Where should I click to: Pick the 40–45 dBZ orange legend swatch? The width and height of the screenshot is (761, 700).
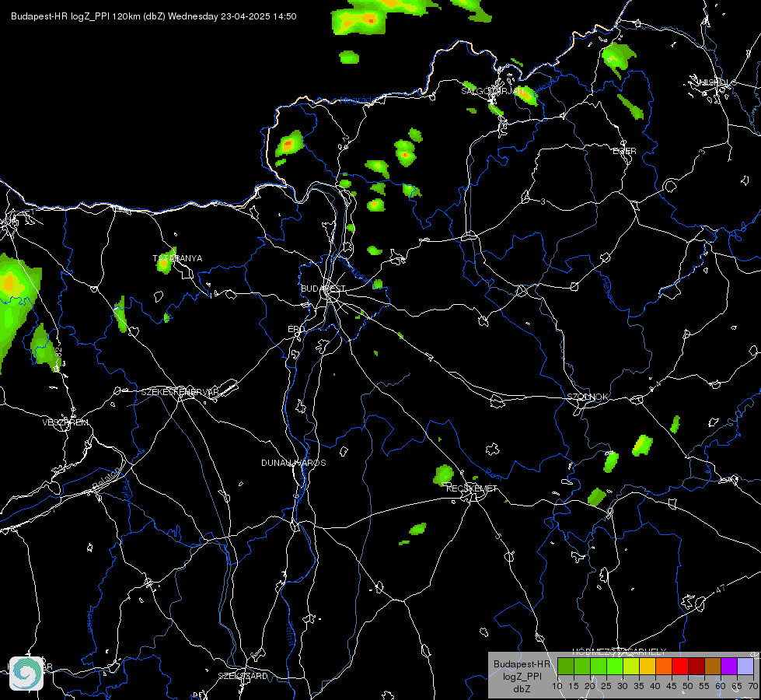coord(664,666)
